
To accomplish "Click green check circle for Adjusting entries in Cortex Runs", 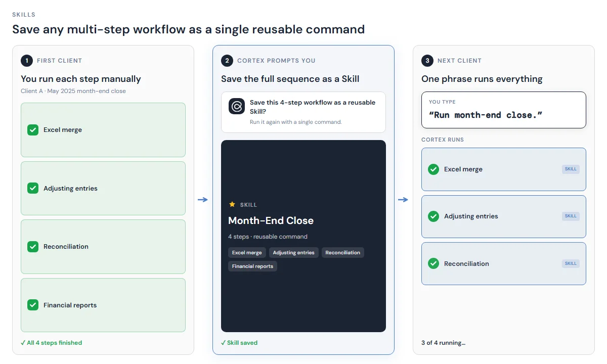I will coord(433,216).
